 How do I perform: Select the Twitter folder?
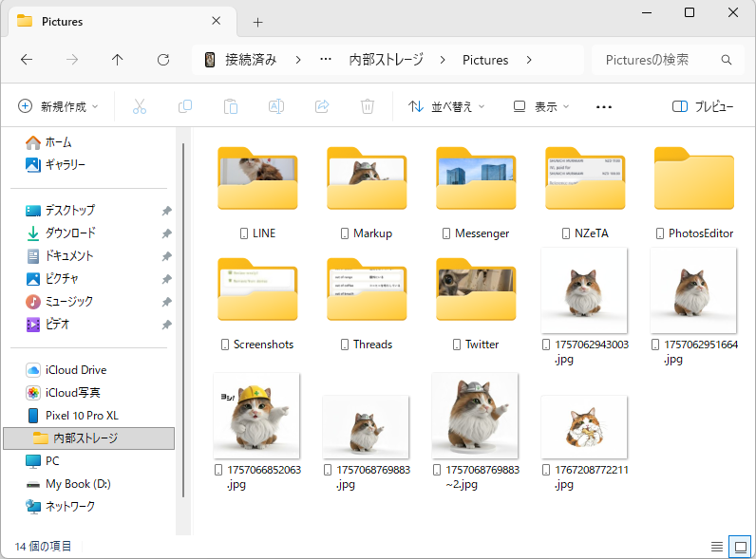476,304
